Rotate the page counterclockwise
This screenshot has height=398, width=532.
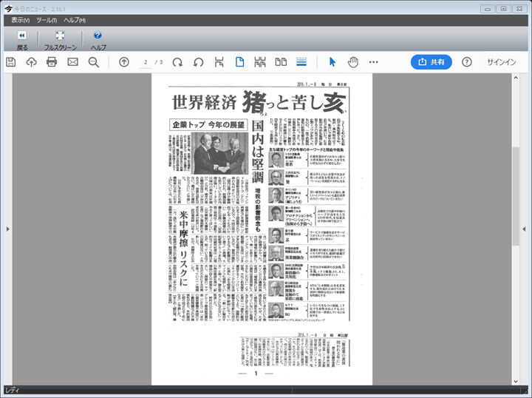click(198, 62)
